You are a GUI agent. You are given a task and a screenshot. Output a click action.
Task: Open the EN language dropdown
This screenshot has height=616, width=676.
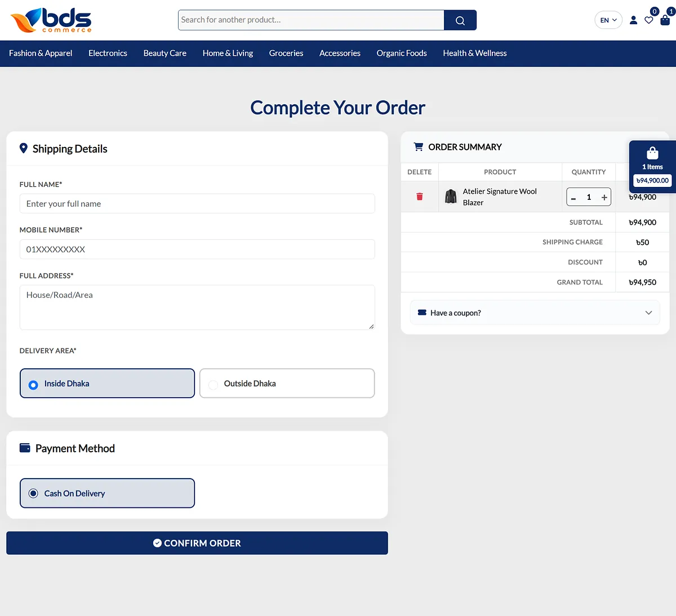click(608, 20)
